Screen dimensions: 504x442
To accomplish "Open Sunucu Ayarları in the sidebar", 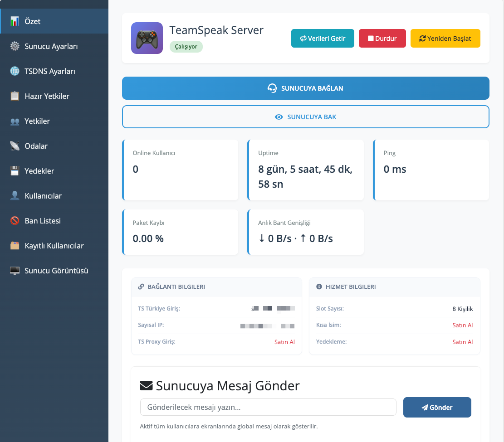I will tap(54, 46).
